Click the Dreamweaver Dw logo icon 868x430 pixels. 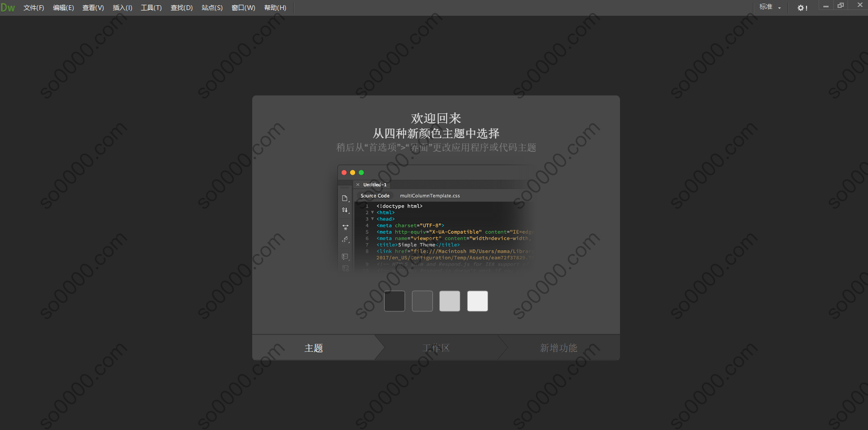coord(8,7)
